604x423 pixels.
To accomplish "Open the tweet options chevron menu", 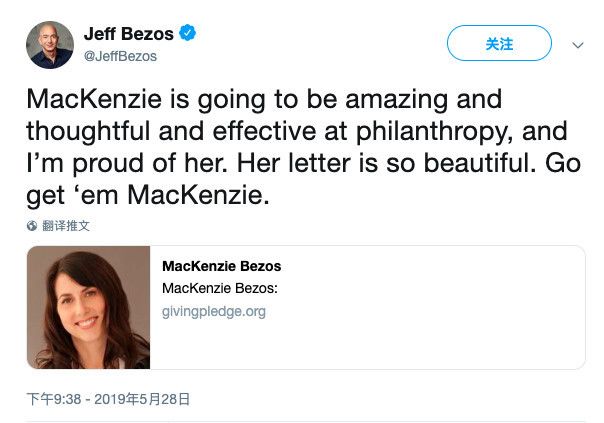I will coord(577,45).
